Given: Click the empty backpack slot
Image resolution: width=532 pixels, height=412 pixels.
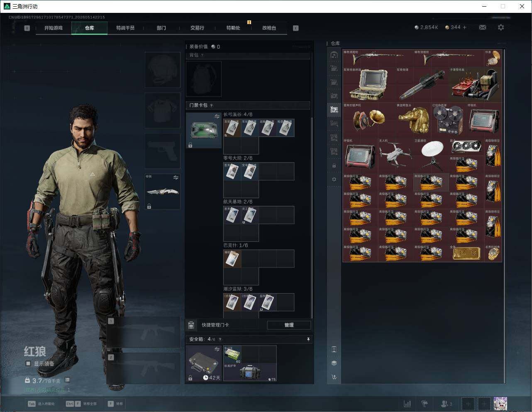Looking at the screenshot, I should click(204, 78).
